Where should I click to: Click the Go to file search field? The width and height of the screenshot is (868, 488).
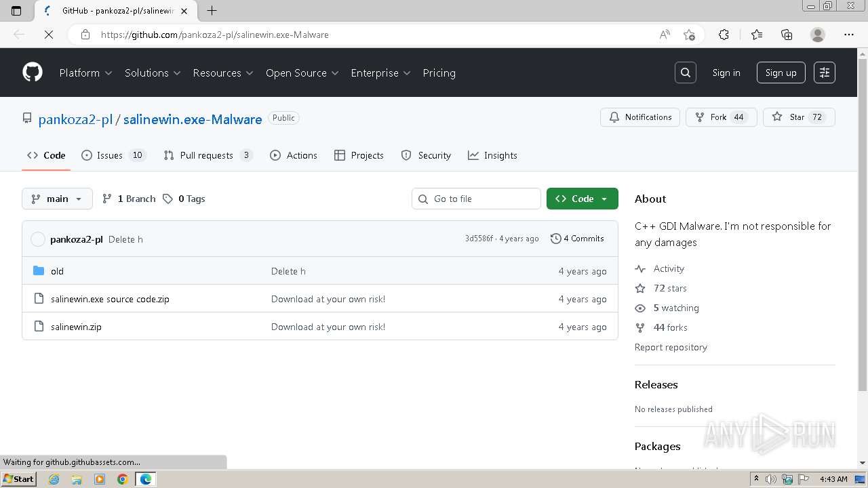coord(476,199)
